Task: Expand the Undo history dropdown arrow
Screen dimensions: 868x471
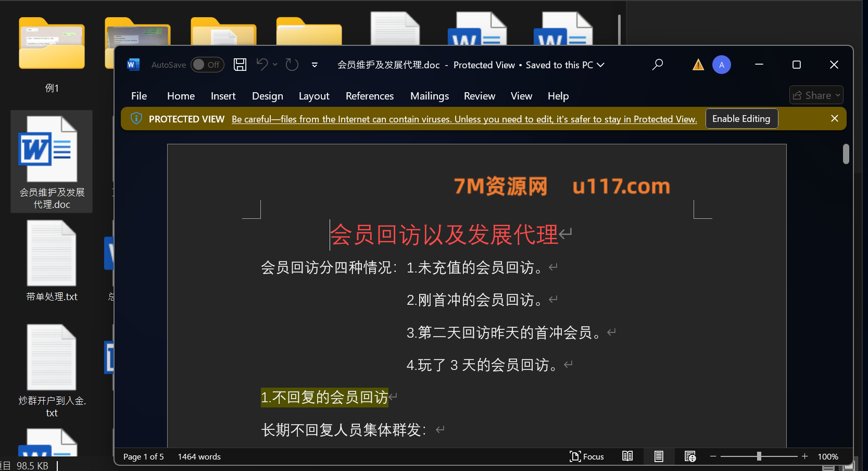Action: coord(275,65)
